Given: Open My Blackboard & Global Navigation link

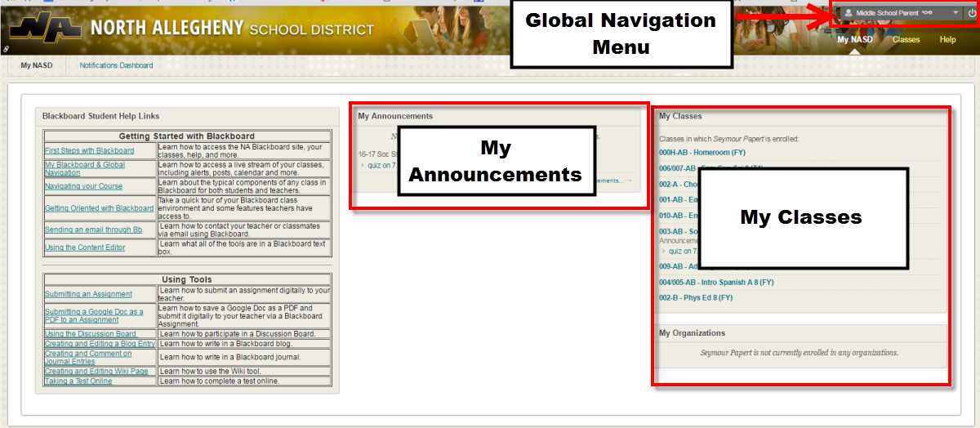Looking at the screenshot, I should pos(85,168).
